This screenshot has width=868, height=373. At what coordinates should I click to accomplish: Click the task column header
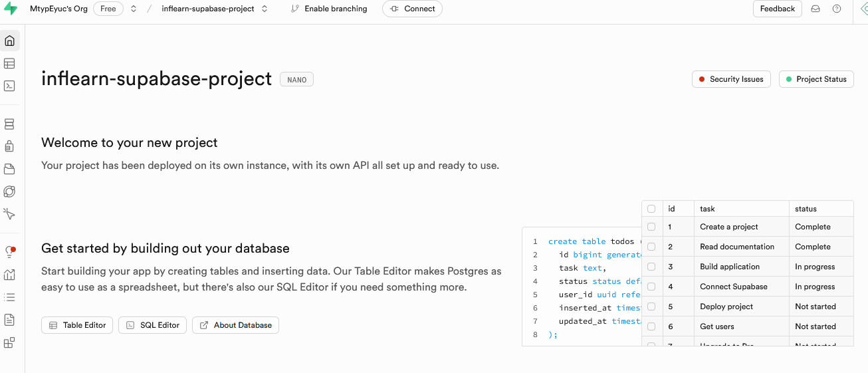point(742,209)
